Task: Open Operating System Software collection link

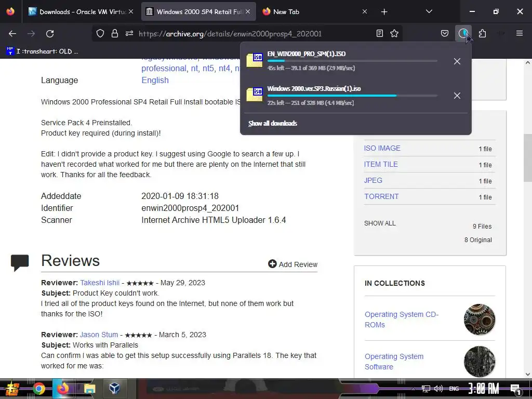Action: point(394,362)
